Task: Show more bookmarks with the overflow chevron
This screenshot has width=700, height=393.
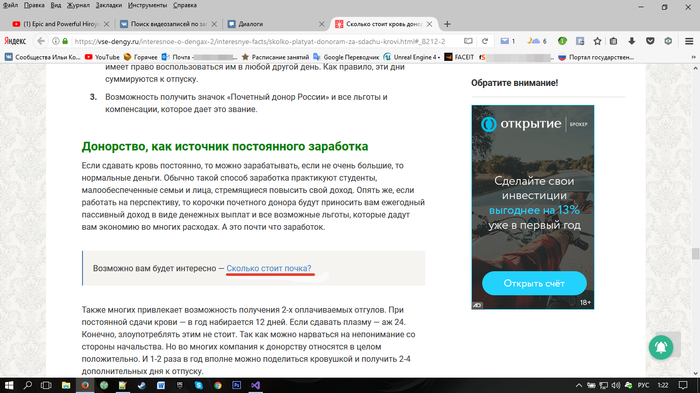Action: 693,57
